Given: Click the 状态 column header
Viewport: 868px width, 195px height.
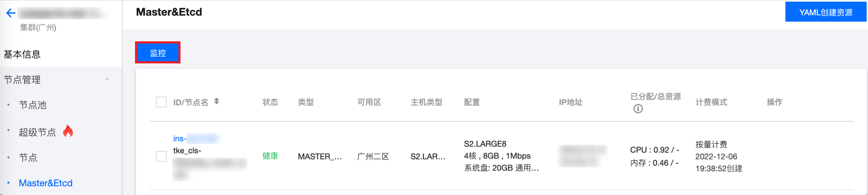Looking at the screenshot, I should pyautogui.click(x=270, y=102).
